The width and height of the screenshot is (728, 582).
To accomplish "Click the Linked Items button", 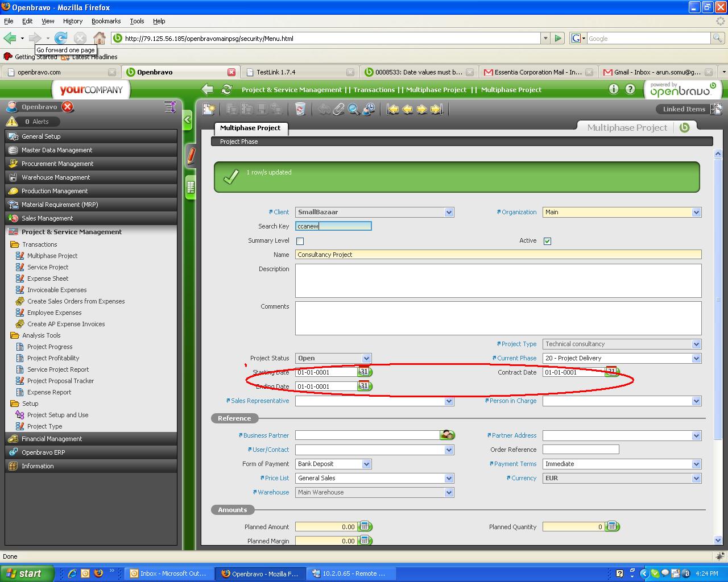I will 684,109.
